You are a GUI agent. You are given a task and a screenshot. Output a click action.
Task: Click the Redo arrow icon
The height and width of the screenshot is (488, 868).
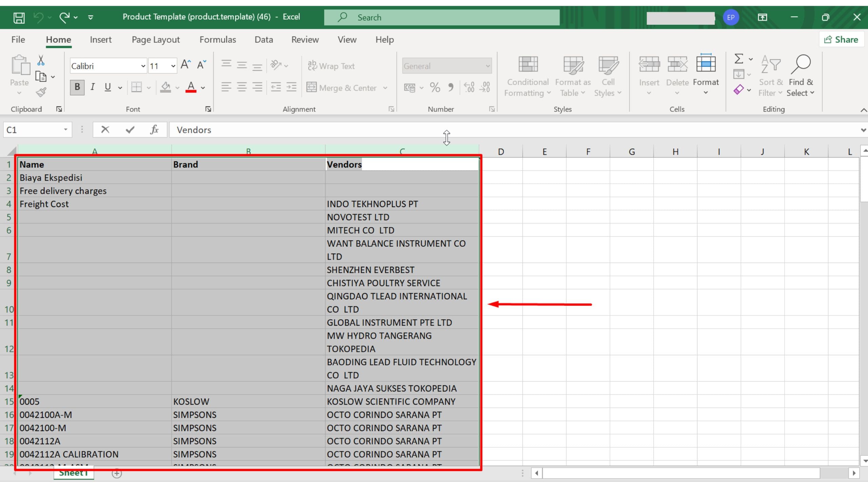tap(64, 17)
